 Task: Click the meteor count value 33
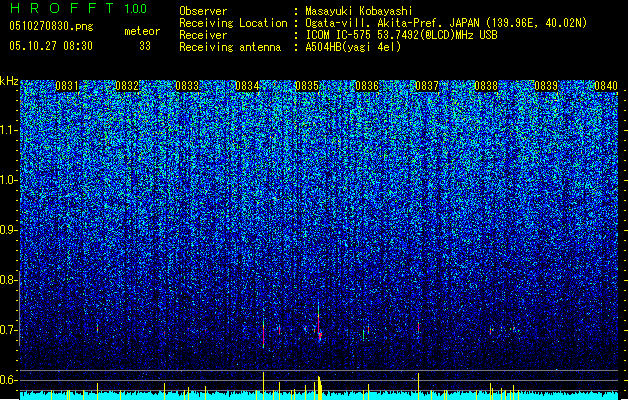145,46
